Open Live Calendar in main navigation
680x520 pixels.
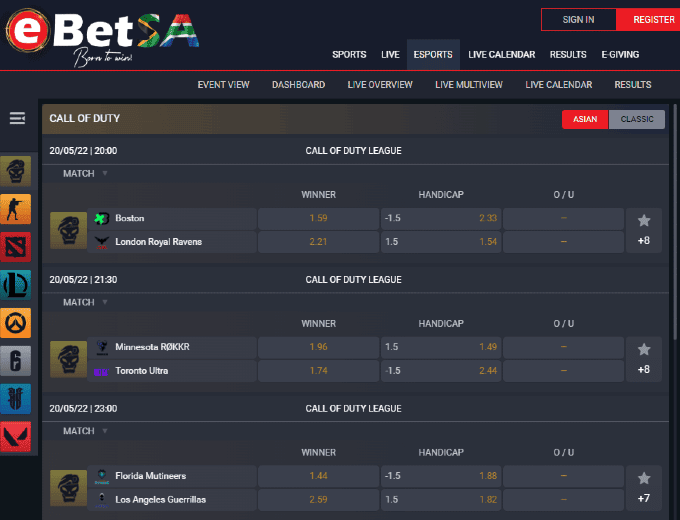[x=501, y=55]
